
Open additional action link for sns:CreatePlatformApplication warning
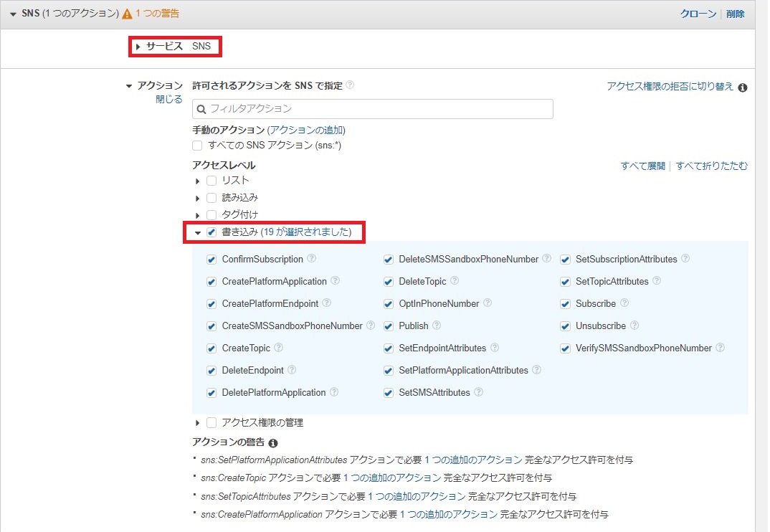coord(449,514)
